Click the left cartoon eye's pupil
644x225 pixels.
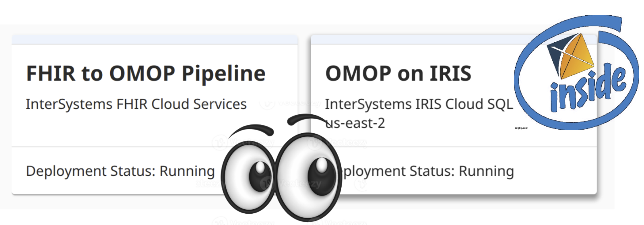pos(256,176)
